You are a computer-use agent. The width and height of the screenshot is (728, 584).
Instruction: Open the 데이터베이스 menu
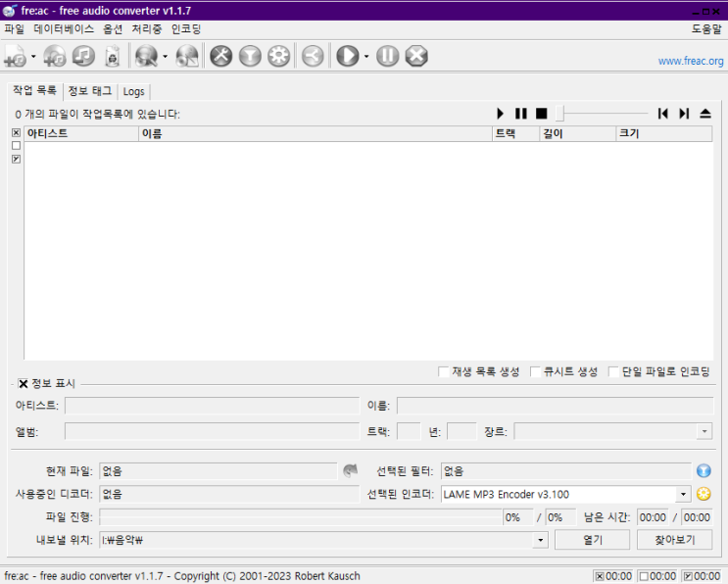(x=64, y=29)
